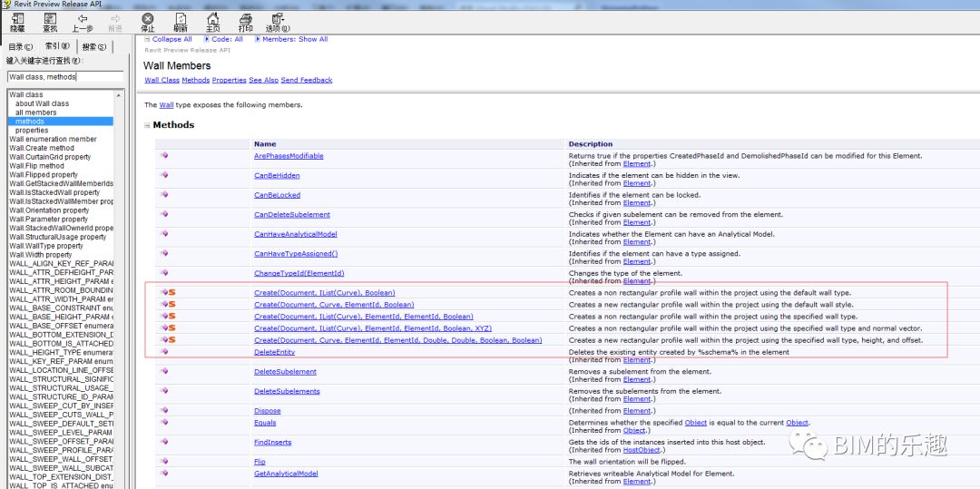
Task: Click method icon beside ArePhasesModifiable
Action: tap(164, 155)
